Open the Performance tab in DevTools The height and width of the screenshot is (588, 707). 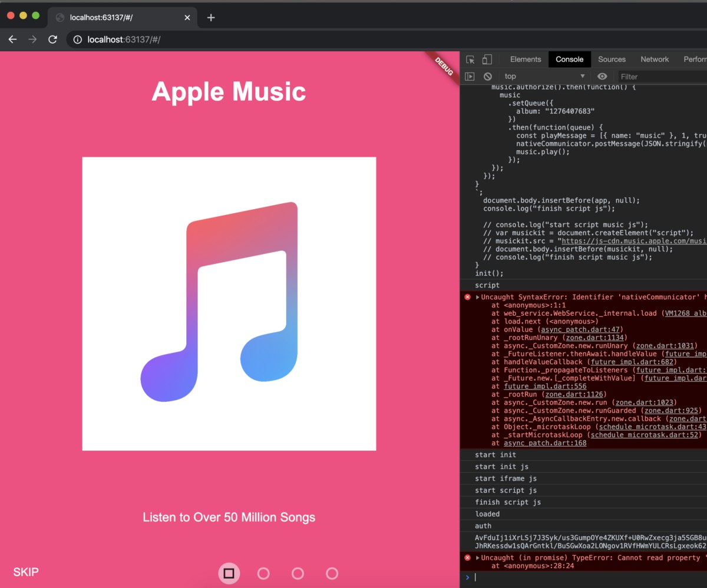[x=695, y=60]
